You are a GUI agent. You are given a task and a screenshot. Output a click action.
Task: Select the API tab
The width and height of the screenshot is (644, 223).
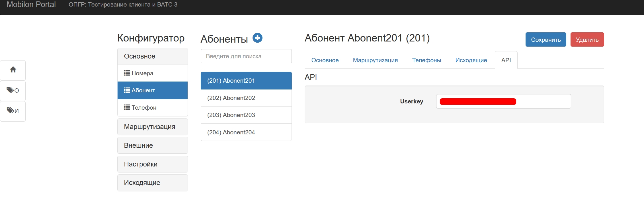pyautogui.click(x=506, y=60)
